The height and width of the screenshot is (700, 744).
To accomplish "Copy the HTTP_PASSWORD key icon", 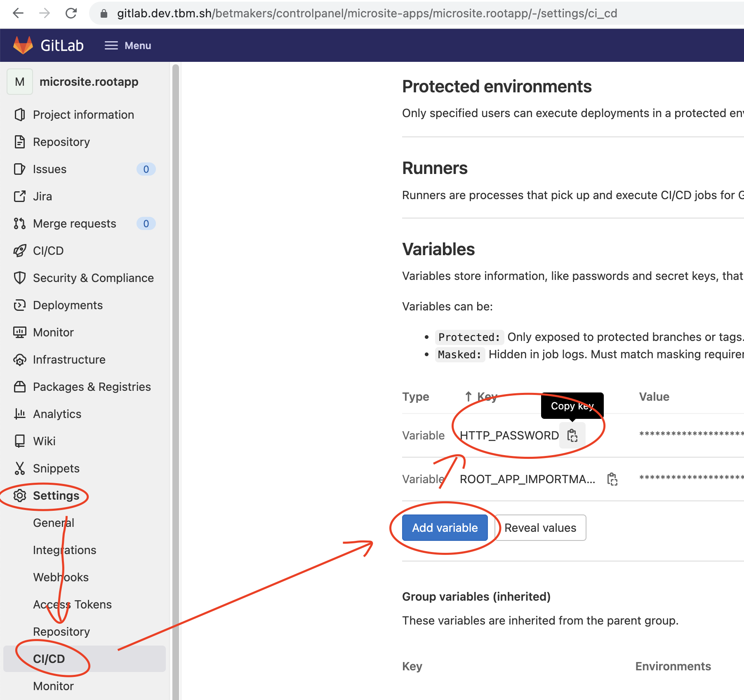I will point(572,435).
